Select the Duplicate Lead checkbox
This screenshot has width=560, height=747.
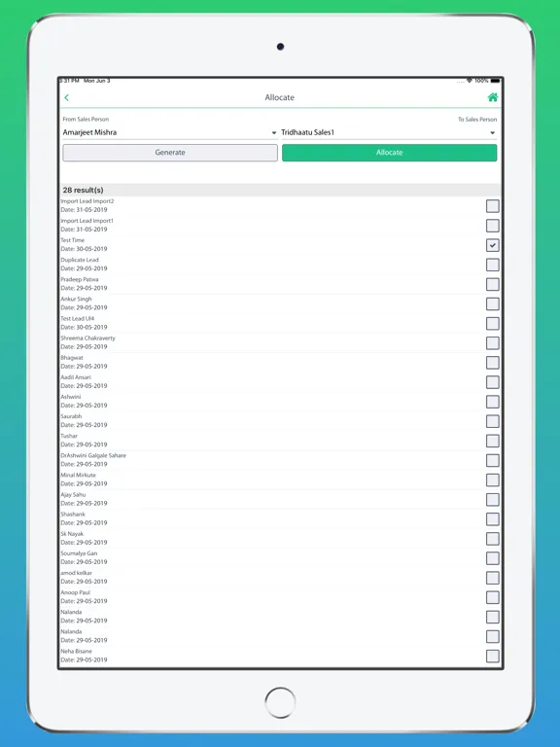click(492, 265)
